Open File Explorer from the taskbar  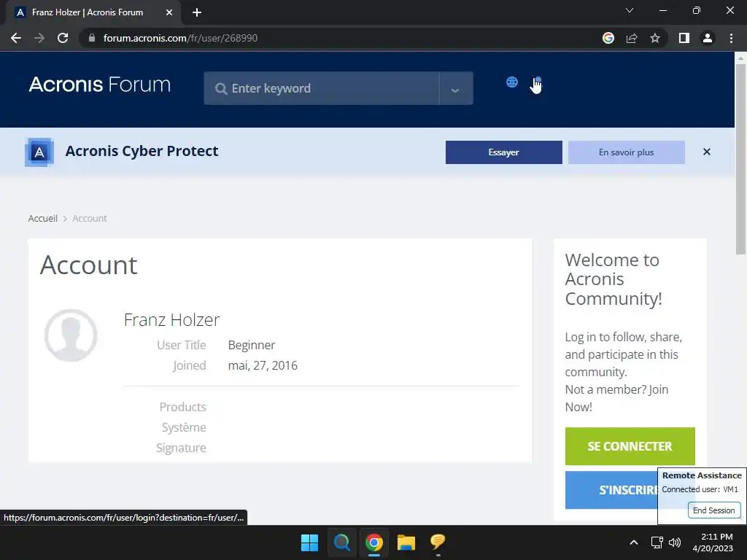click(406, 542)
